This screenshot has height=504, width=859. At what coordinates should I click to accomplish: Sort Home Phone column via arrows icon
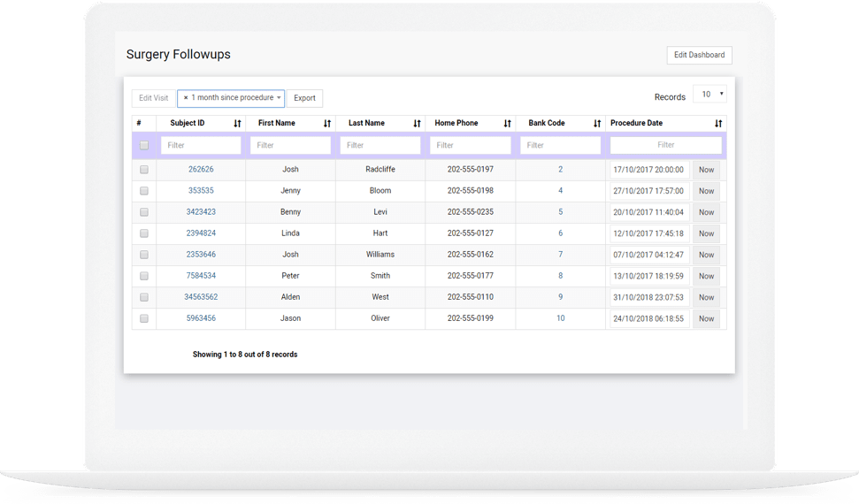click(507, 123)
